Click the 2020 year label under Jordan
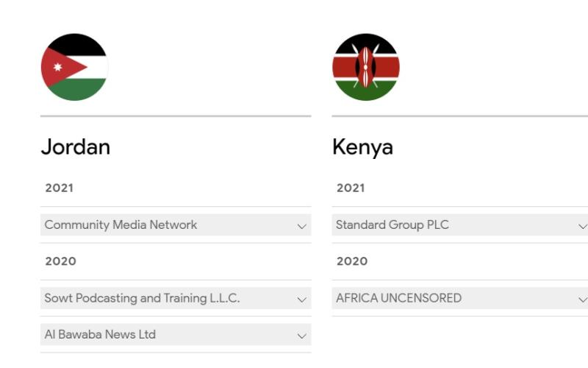This screenshot has height=368, width=588. tap(60, 261)
